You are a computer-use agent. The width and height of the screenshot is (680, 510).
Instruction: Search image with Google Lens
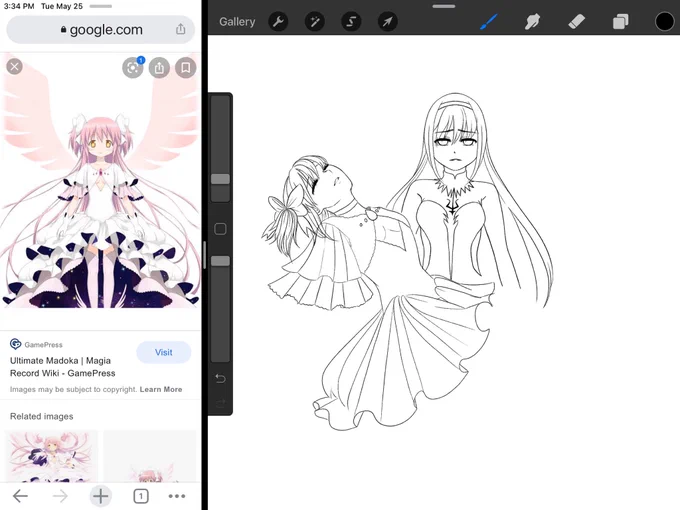click(133, 68)
